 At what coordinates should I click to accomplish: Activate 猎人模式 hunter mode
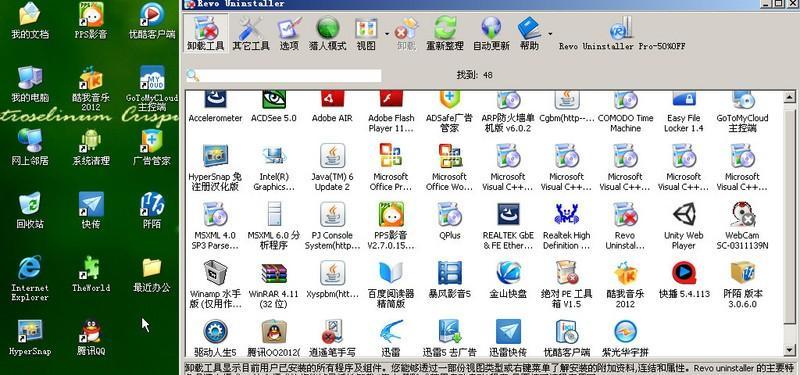point(328,33)
